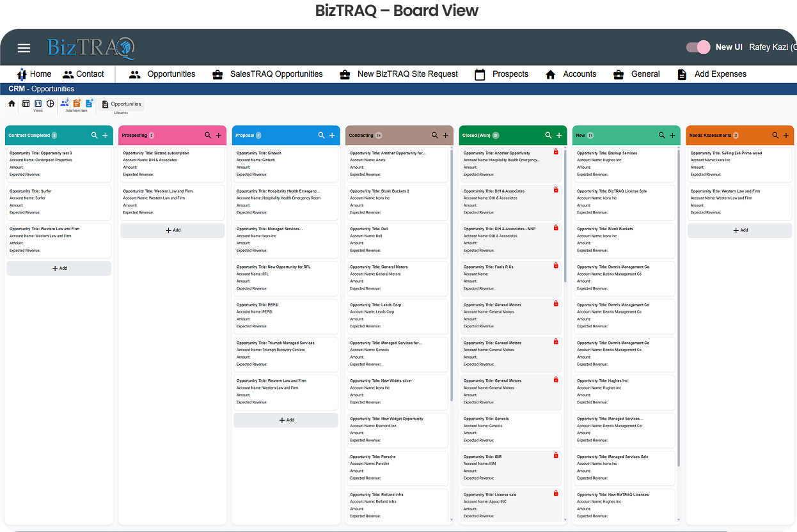Switch to chart view icon
This screenshot has width=797, height=532.
pos(51,104)
